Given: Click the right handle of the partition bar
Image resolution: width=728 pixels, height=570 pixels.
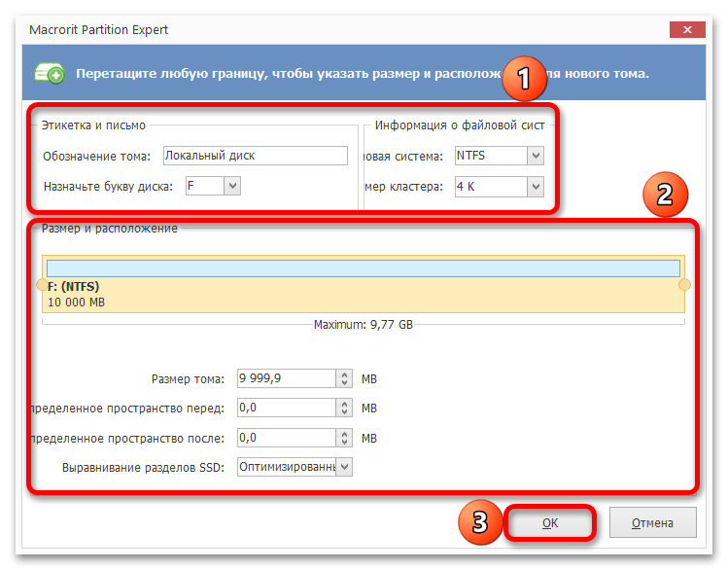Looking at the screenshot, I should tap(684, 284).
